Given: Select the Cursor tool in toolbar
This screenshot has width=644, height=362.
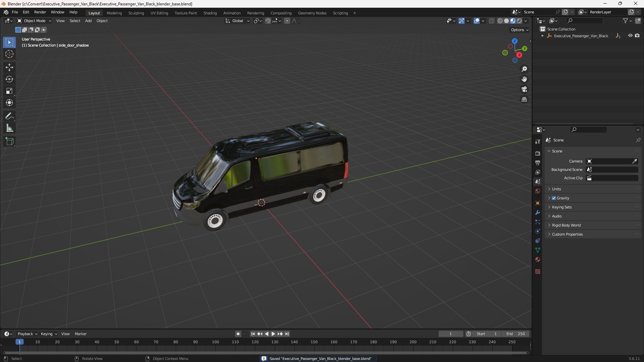Looking at the screenshot, I should coord(9,54).
